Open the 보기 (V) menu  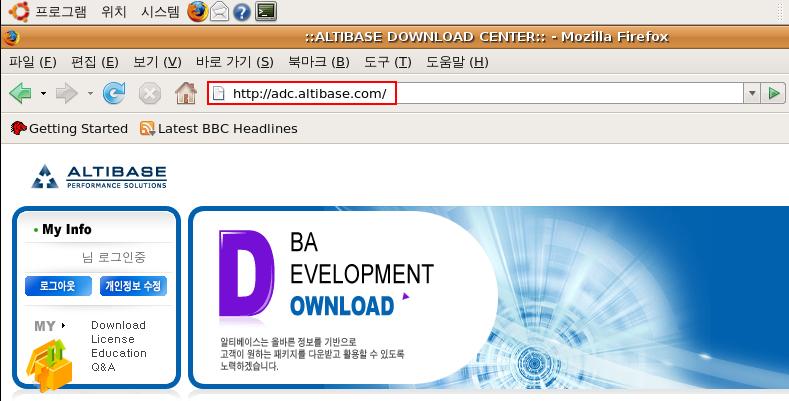point(157,62)
